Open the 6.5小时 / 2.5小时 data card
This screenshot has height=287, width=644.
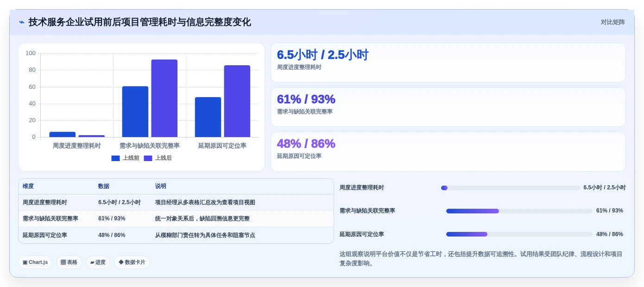[x=448, y=62]
